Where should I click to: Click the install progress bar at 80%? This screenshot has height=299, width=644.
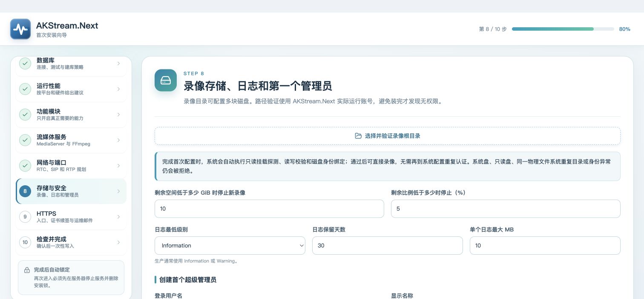(x=563, y=29)
